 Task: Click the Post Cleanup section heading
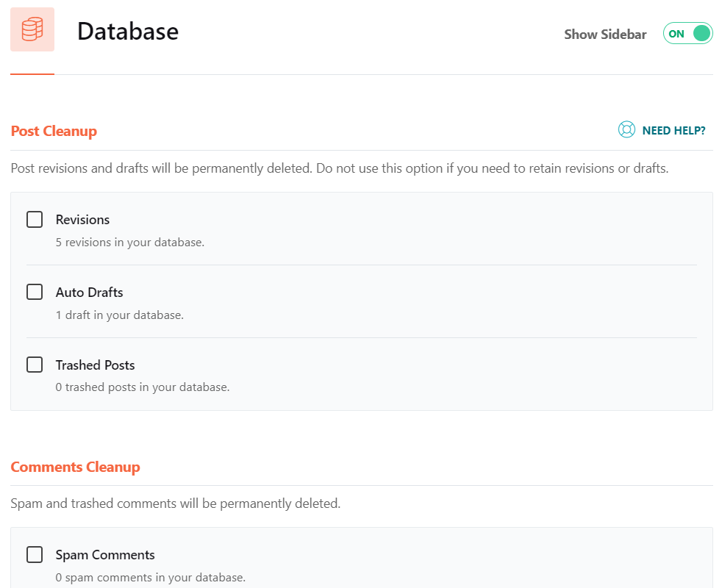click(54, 132)
